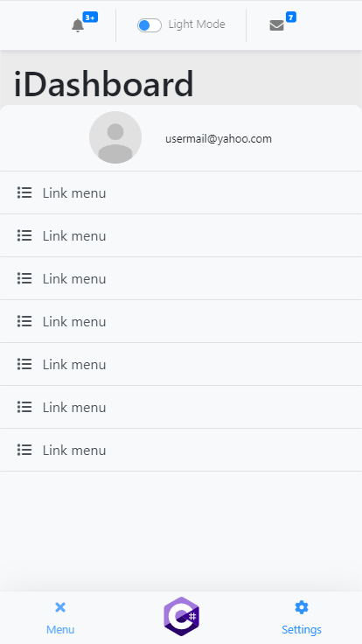
Task: Open Settings gear icon
Action: (x=302, y=607)
